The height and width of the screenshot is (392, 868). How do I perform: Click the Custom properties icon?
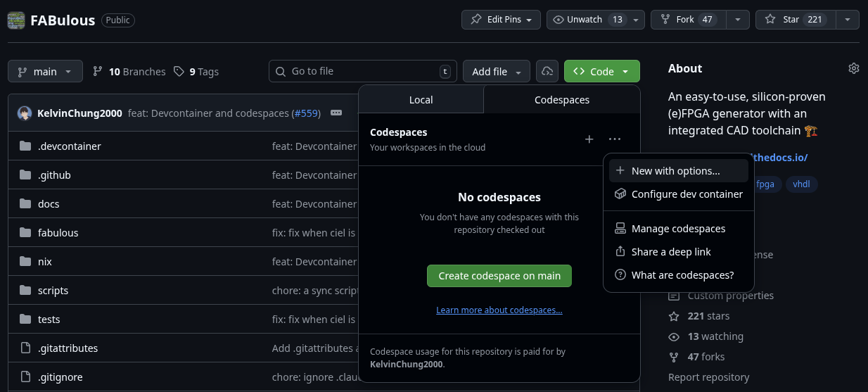pos(674,296)
